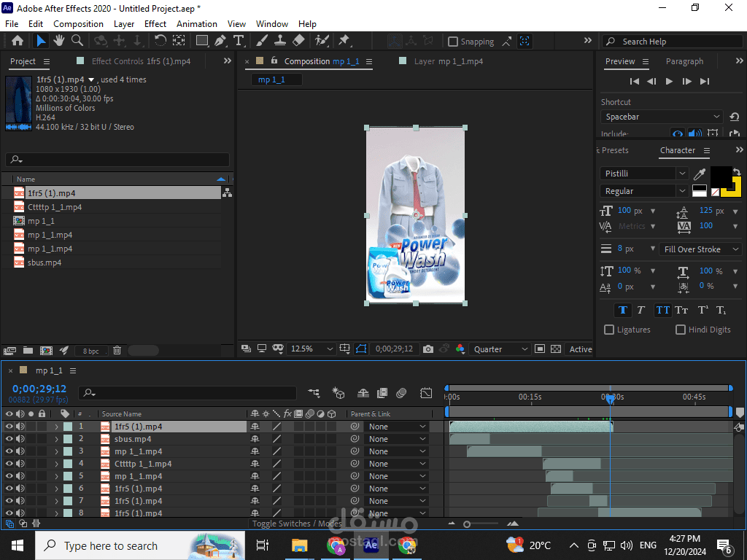Toggle the Draft 3D timeline icon
Screen dimensions: 747x560
tap(338, 393)
